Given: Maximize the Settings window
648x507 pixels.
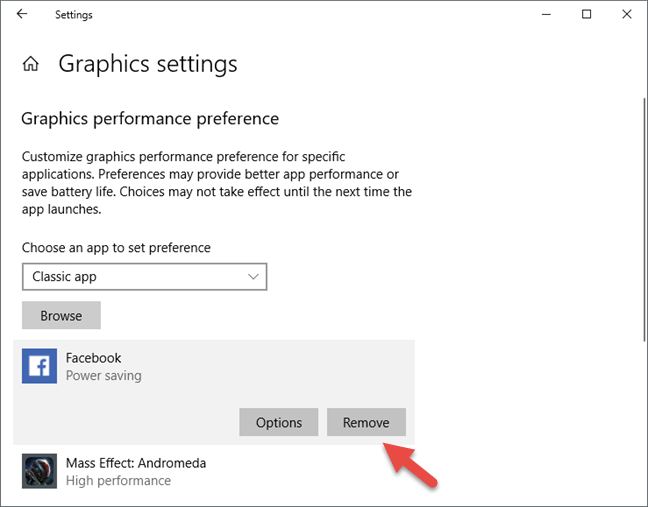Looking at the screenshot, I should coord(586,14).
